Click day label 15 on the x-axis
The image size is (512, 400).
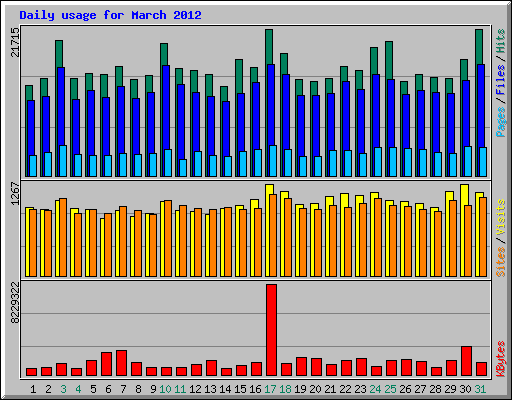point(240,389)
